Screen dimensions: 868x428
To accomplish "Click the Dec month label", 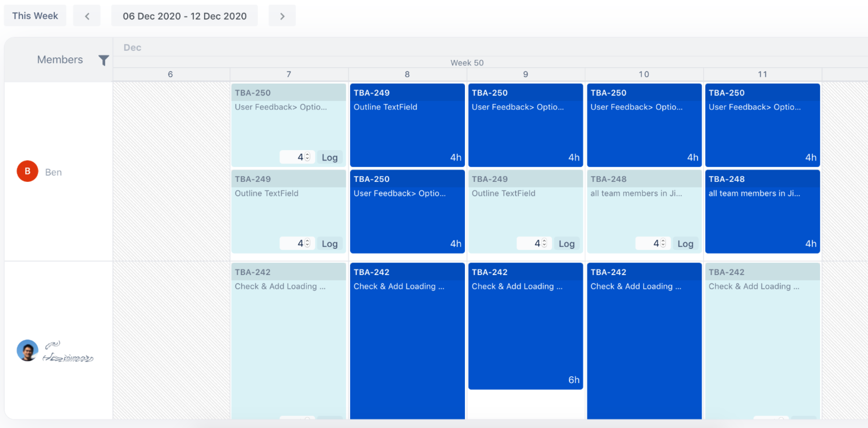I will (132, 48).
